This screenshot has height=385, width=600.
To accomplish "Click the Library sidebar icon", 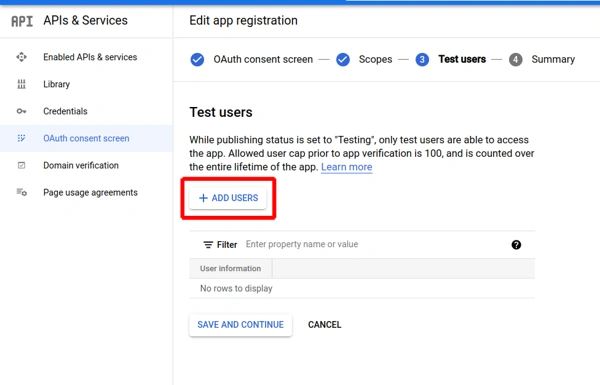I will pos(21,84).
